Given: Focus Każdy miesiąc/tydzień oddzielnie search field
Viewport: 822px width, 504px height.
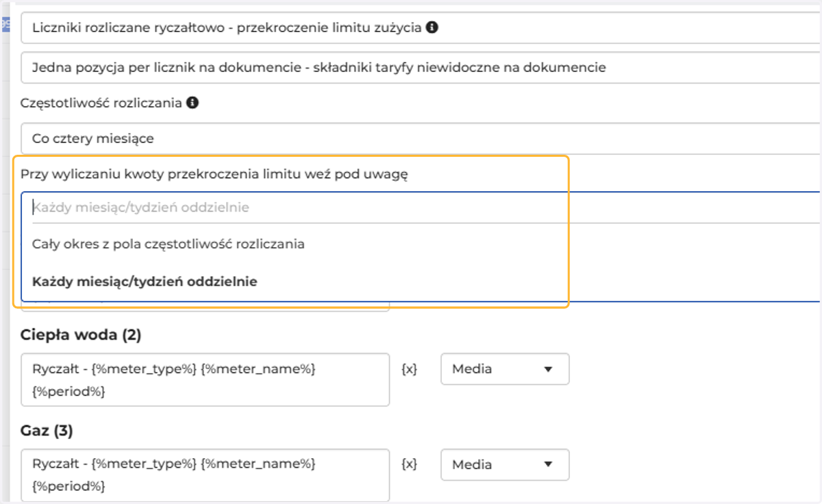Looking at the screenshot, I should click(x=426, y=207).
